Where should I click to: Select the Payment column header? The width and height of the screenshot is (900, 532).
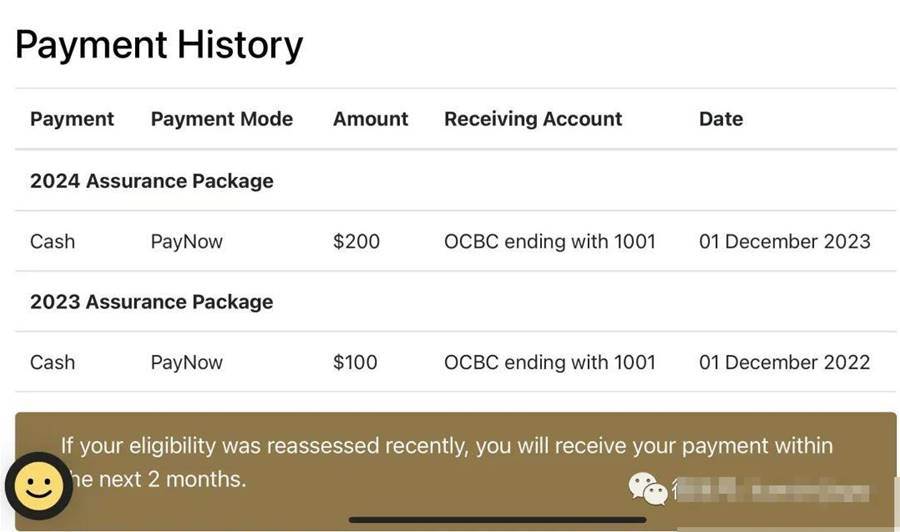coord(72,119)
